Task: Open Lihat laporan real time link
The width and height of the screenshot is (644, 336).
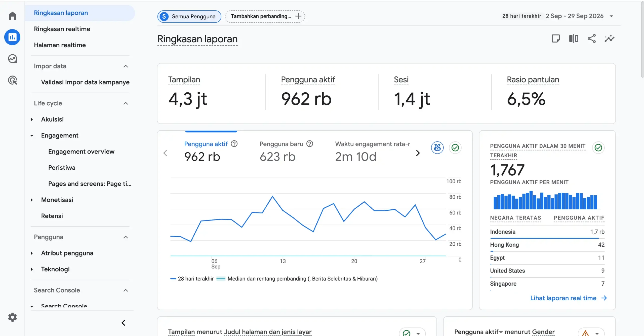Action: (x=569, y=298)
